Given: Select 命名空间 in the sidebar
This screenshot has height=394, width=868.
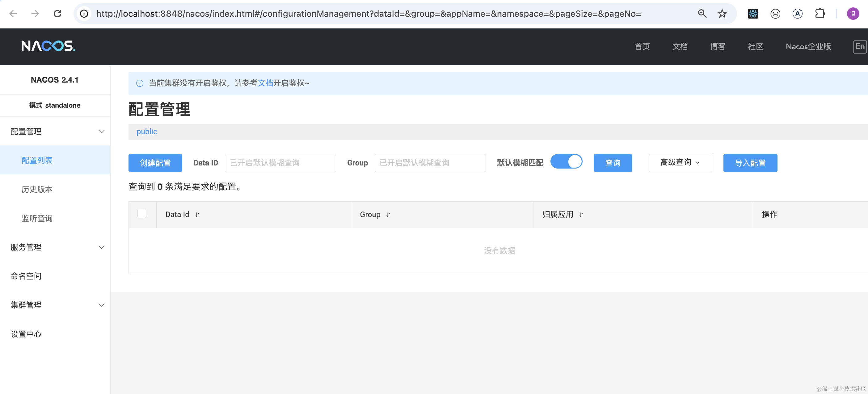Looking at the screenshot, I should click(26, 276).
